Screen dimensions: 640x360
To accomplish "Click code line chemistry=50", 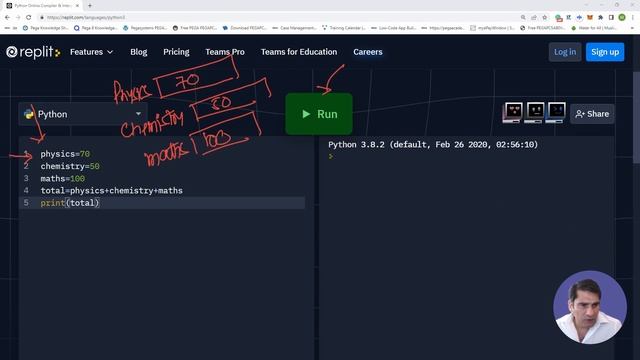I will pos(70,166).
